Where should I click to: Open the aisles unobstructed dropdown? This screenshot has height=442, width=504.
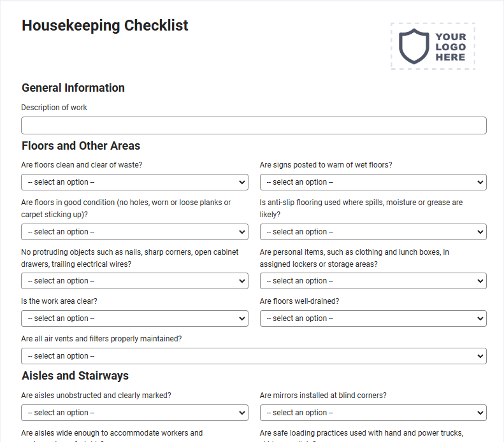[134, 413]
